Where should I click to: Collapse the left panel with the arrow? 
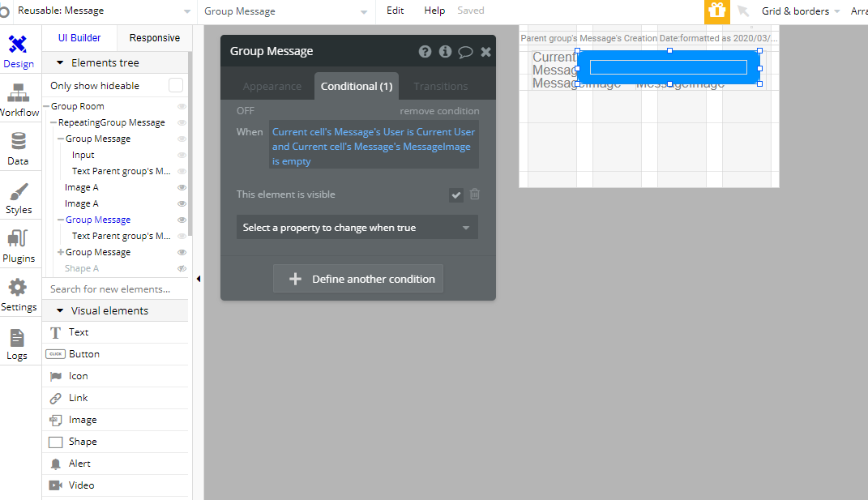[199, 279]
